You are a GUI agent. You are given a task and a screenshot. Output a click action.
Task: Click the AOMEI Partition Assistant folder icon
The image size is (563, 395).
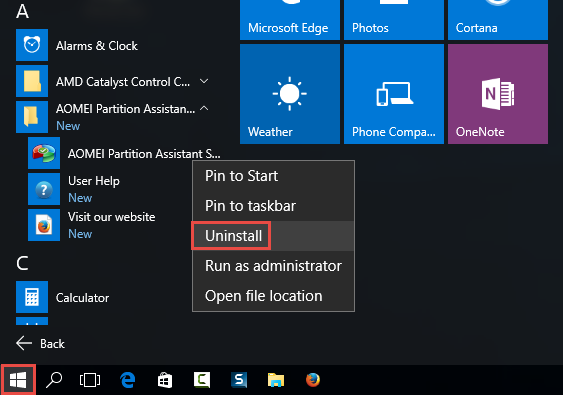click(x=32, y=117)
